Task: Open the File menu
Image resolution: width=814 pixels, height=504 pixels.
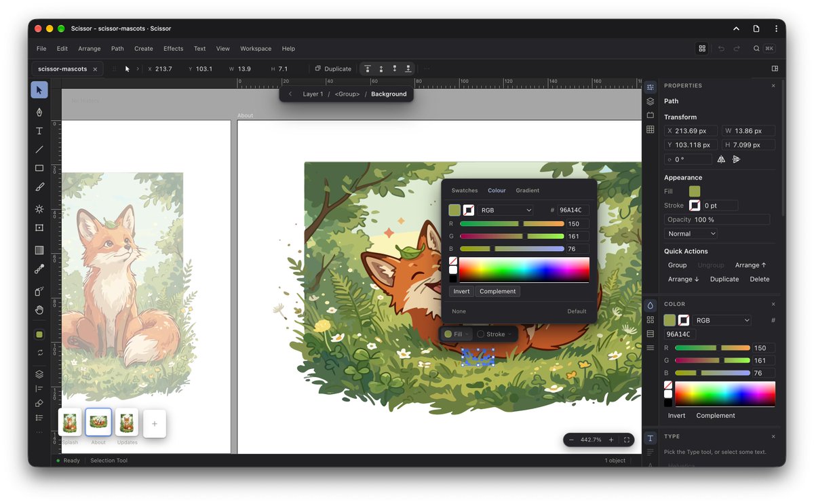Action: tap(41, 49)
